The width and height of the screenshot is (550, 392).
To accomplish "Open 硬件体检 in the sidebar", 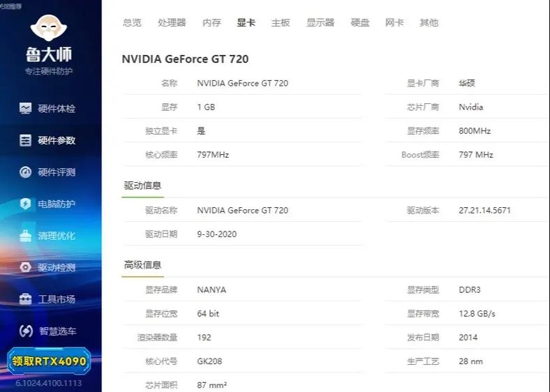I will click(x=47, y=108).
